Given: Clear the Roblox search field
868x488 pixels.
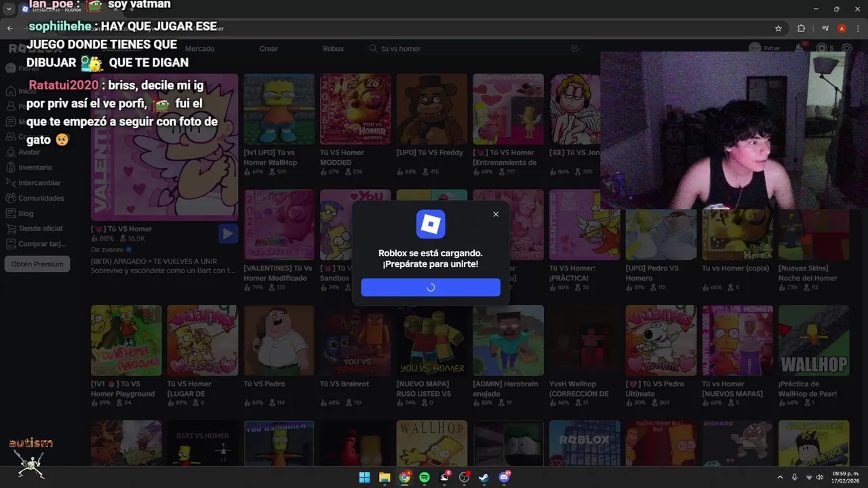Looking at the screenshot, I should click(574, 49).
